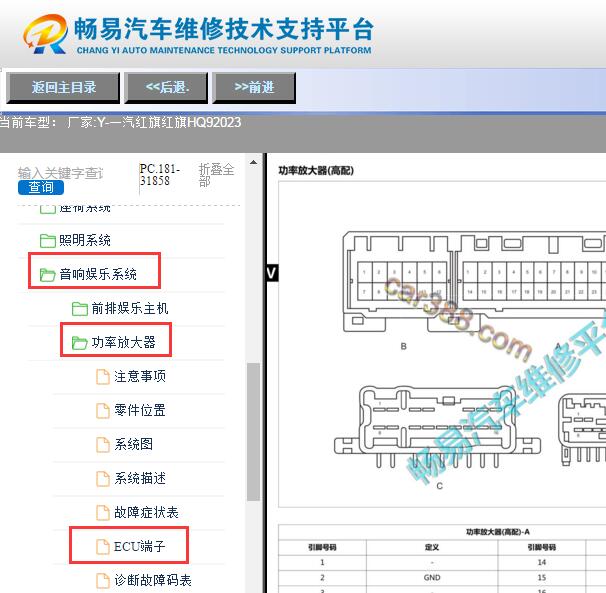Click the 故障症状表 document icon
606x593 pixels.
pos(102,513)
